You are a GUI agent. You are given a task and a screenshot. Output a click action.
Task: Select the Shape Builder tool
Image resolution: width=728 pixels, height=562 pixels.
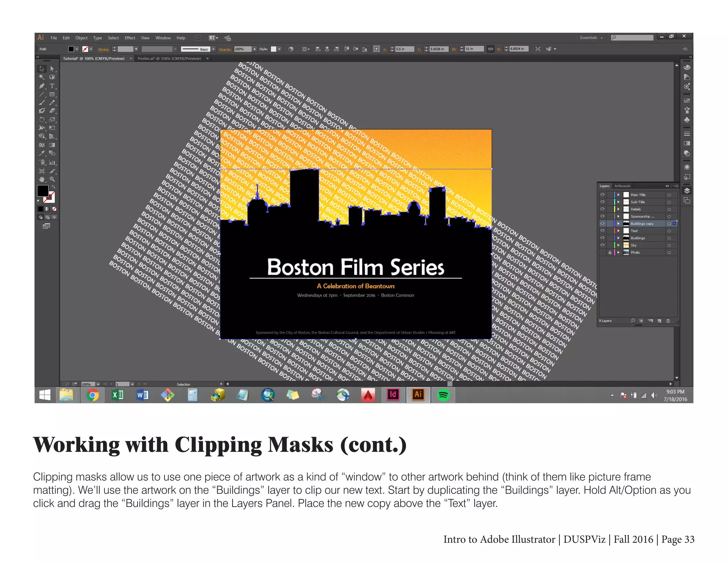click(42, 136)
